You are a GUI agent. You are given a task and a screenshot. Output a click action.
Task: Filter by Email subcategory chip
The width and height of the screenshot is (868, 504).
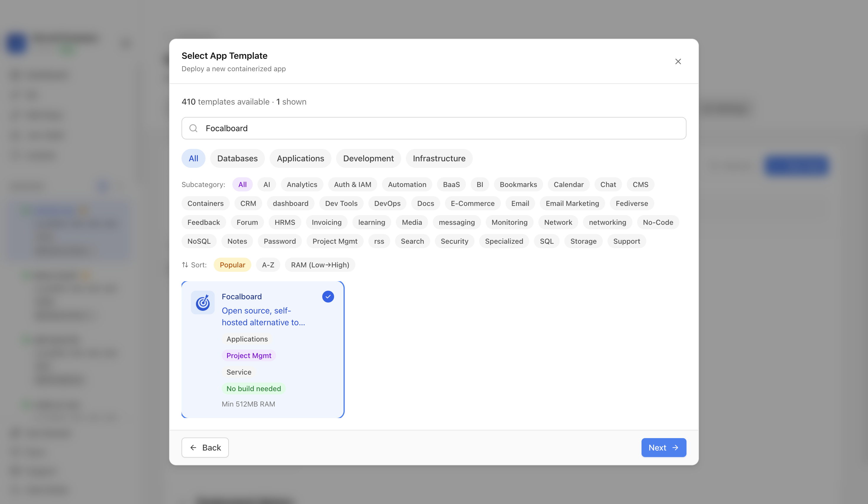click(520, 204)
